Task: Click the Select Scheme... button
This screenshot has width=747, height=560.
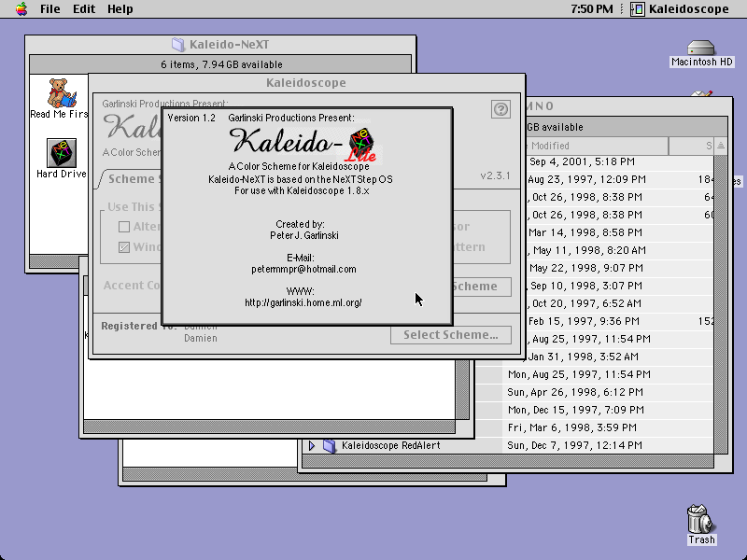Action: (x=451, y=335)
